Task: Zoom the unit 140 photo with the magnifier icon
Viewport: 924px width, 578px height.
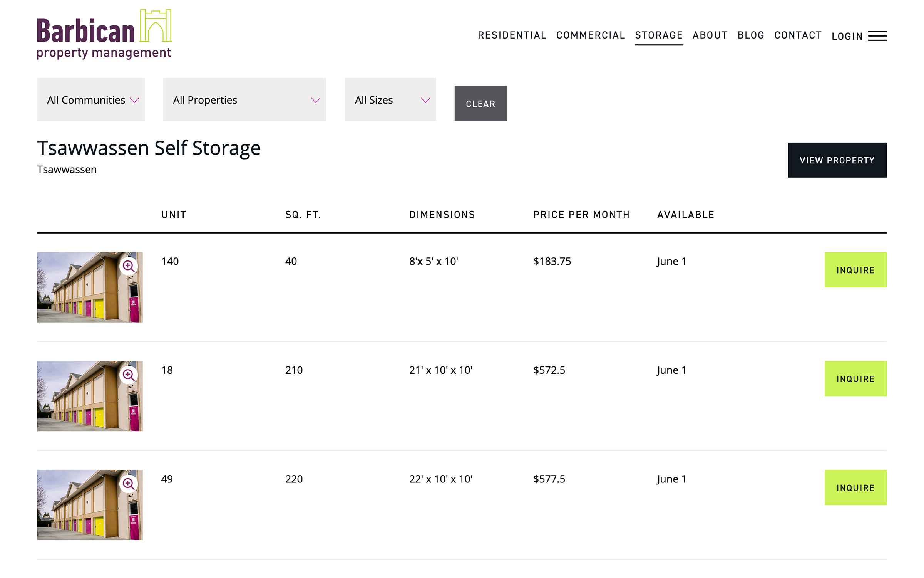Action: [129, 266]
